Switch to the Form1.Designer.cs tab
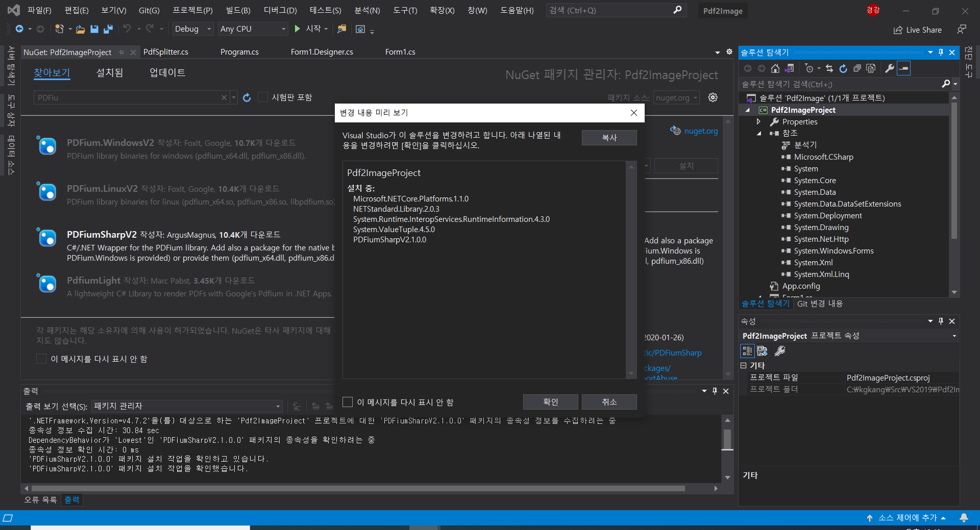The width and height of the screenshot is (980, 530). point(322,52)
